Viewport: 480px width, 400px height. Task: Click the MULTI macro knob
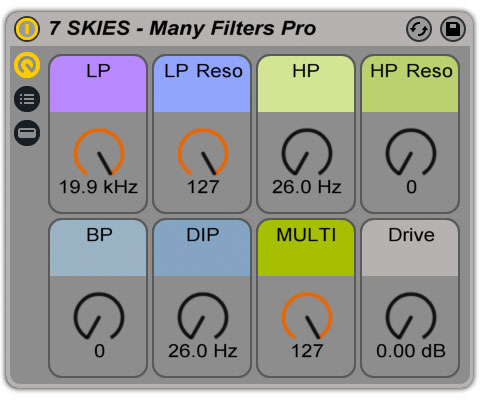(x=307, y=317)
